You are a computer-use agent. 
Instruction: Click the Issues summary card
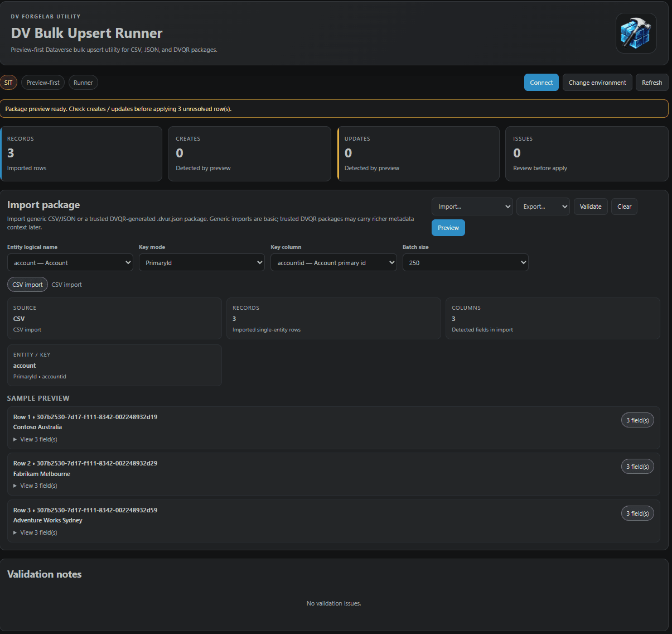(x=587, y=153)
